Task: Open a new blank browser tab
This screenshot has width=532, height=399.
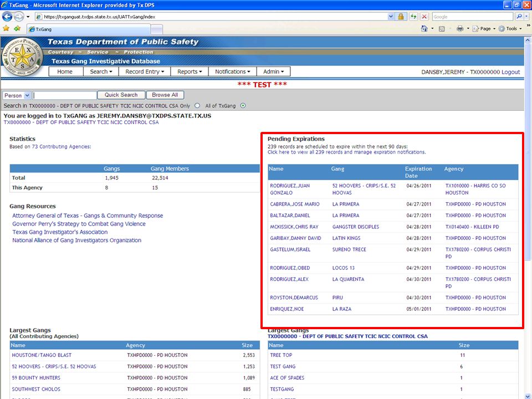Action: tap(156, 29)
